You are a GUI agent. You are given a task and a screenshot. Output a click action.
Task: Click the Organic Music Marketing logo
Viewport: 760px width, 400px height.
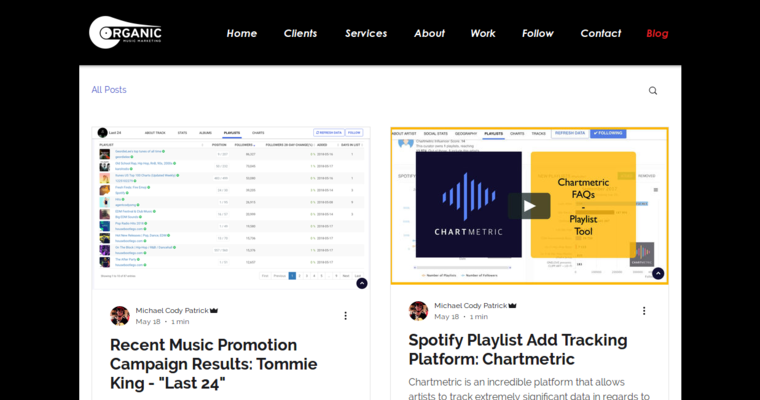125,32
